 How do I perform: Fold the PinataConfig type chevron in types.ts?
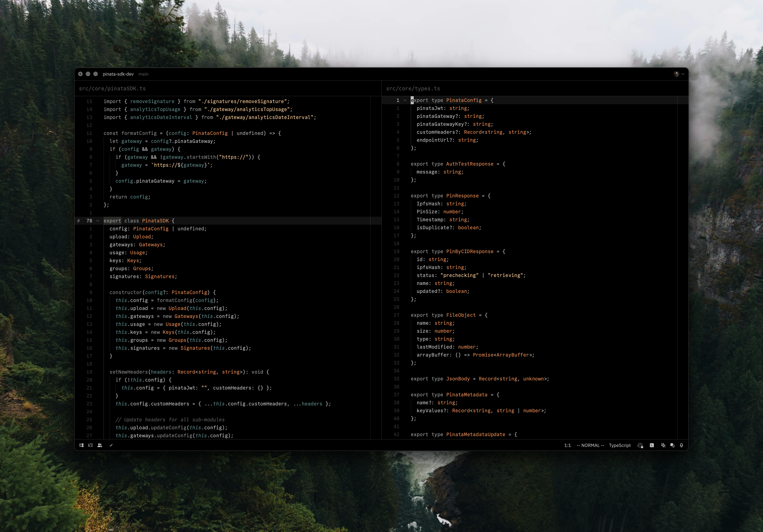coord(405,100)
